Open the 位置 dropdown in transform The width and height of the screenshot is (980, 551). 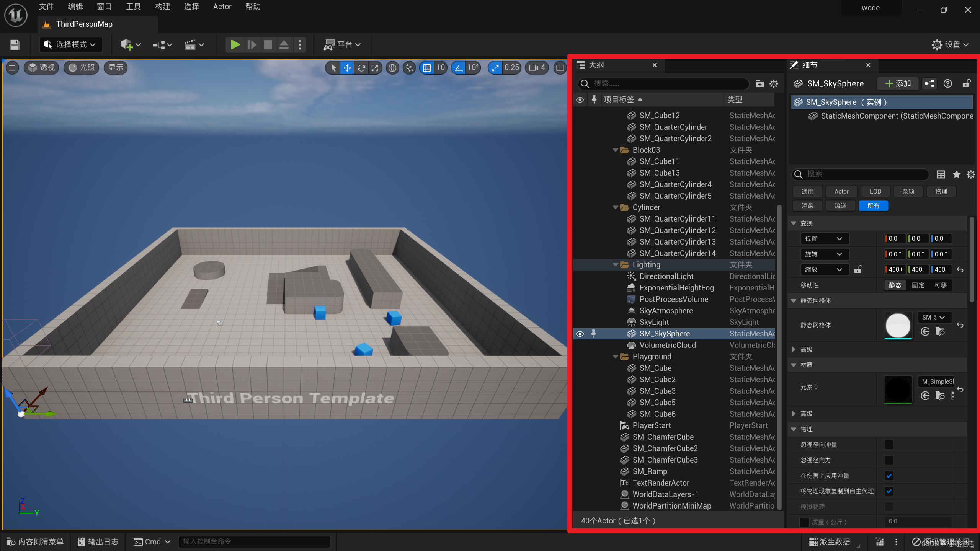click(x=824, y=239)
